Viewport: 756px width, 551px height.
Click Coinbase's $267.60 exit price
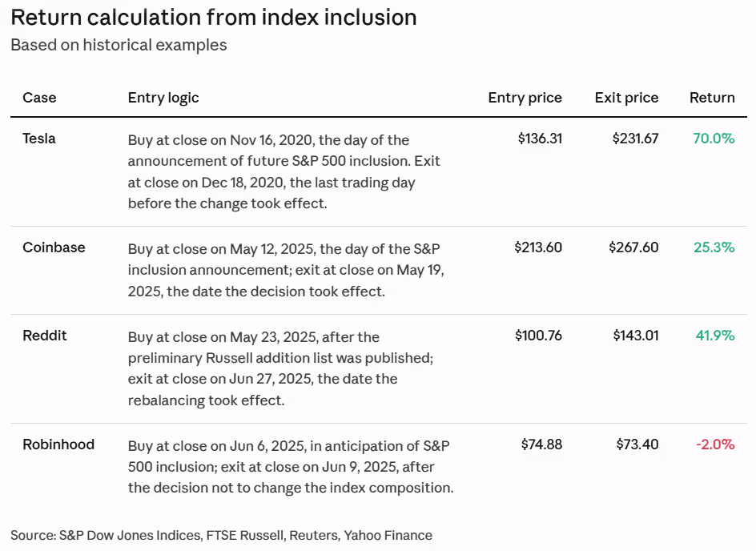click(633, 247)
